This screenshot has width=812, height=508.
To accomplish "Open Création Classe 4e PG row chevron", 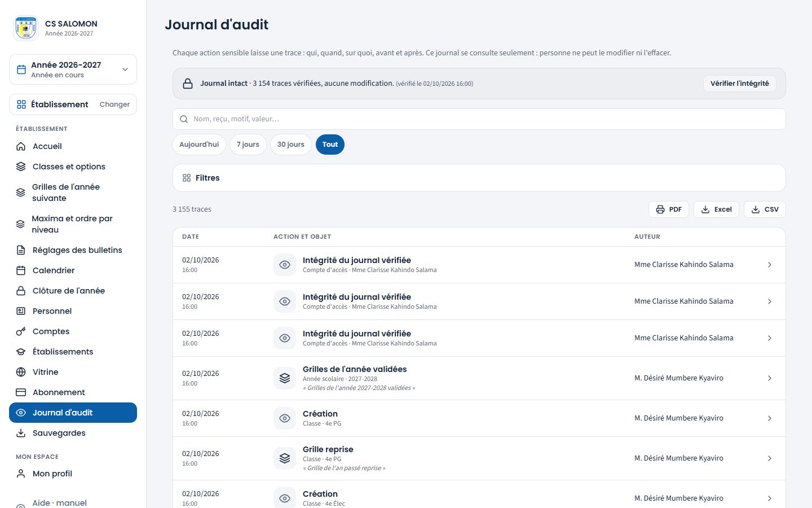I will point(770,418).
